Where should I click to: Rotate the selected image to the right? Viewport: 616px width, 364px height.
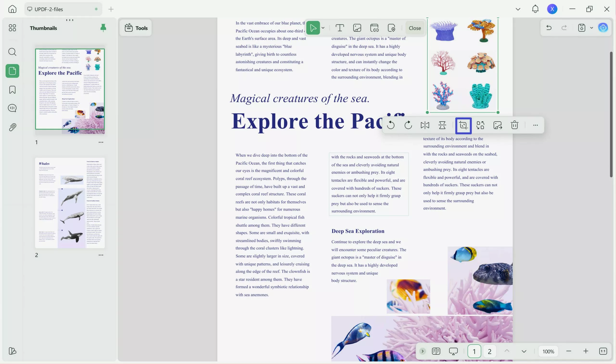pyautogui.click(x=407, y=125)
